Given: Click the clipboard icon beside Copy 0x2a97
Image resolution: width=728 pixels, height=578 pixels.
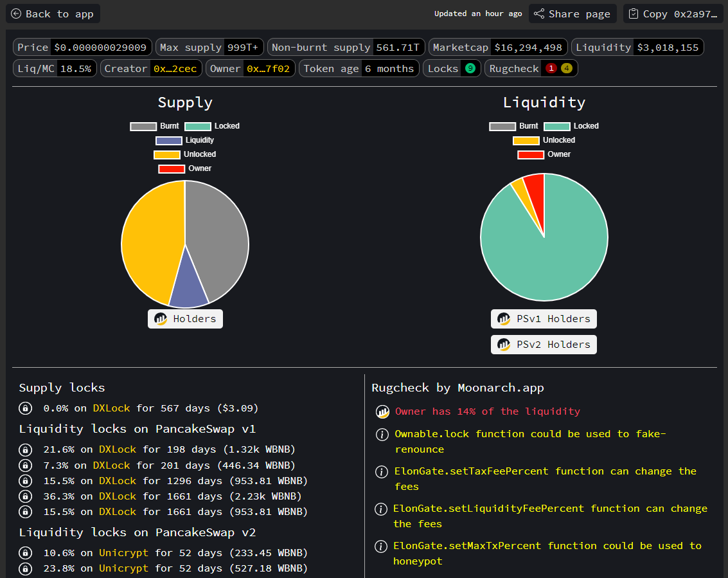Looking at the screenshot, I should [634, 14].
